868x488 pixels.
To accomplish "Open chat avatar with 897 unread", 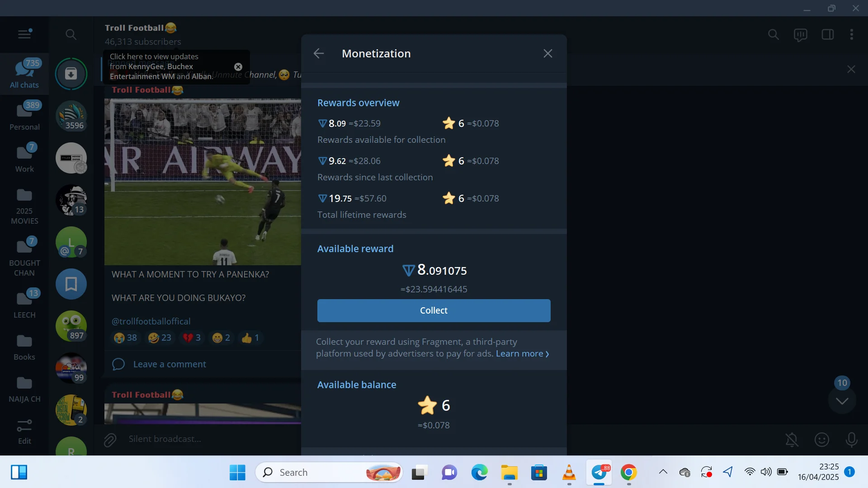I will (x=71, y=326).
